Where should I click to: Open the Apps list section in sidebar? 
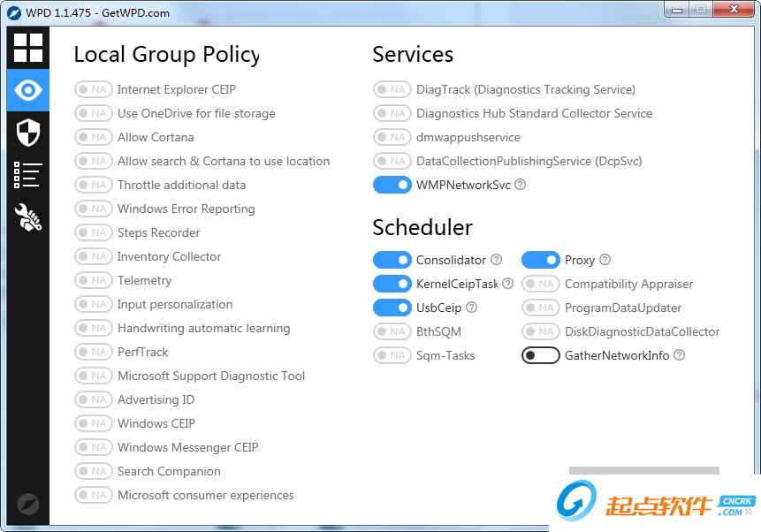pos(28,175)
